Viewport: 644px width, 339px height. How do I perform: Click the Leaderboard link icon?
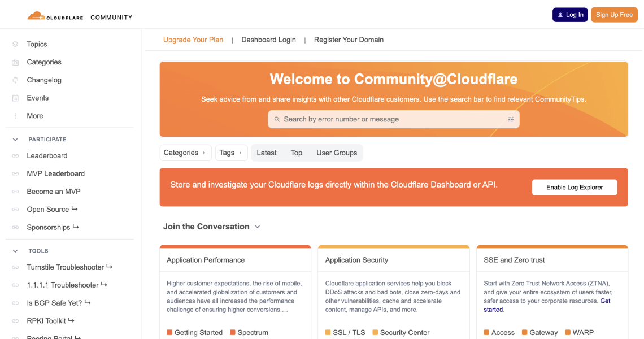(x=16, y=155)
